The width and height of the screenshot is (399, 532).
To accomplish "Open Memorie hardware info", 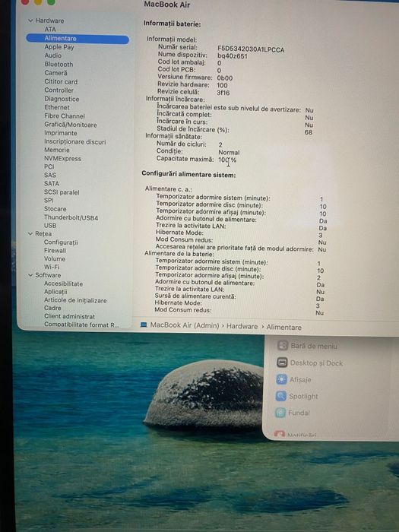I will pos(57,150).
